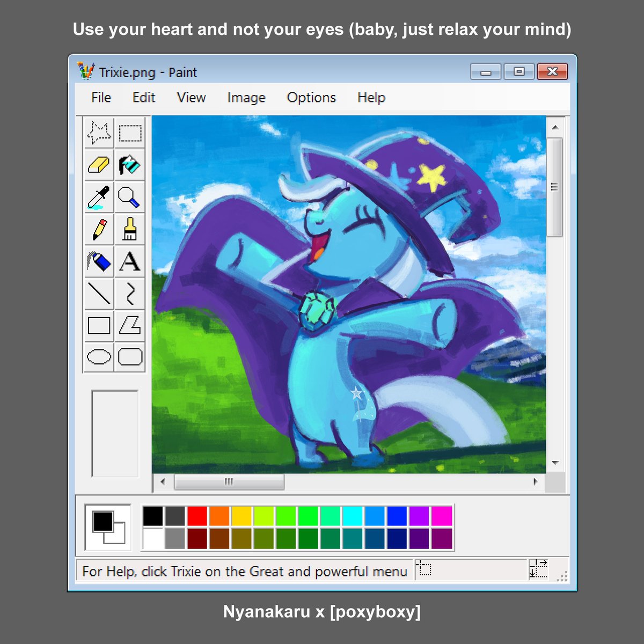Open the File menu
Image resolution: width=644 pixels, height=644 pixels.
point(100,97)
